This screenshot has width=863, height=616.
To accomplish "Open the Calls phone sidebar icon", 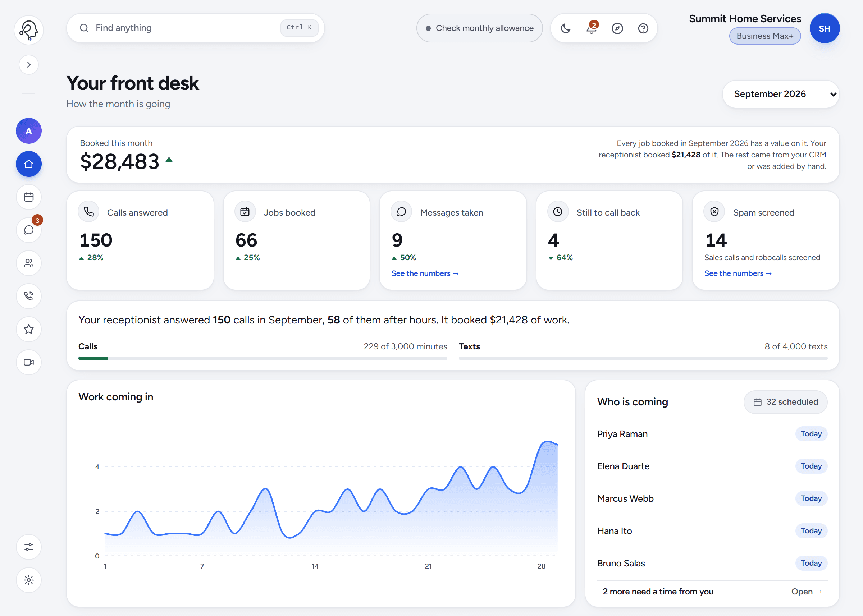I will [x=29, y=296].
